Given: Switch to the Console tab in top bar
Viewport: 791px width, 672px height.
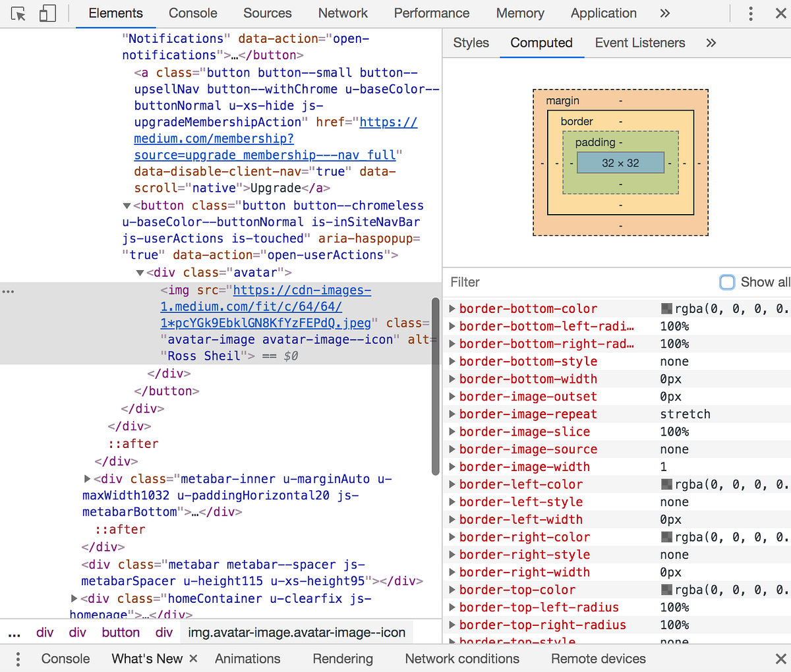Looking at the screenshot, I should tap(192, 13).
